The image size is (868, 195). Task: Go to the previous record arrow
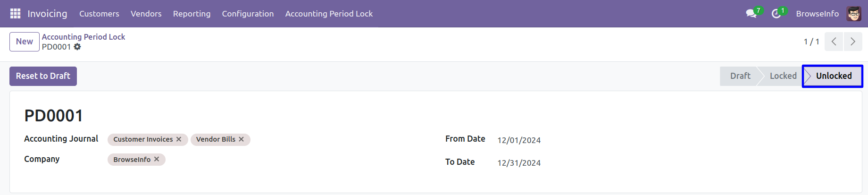coord(834,42)
